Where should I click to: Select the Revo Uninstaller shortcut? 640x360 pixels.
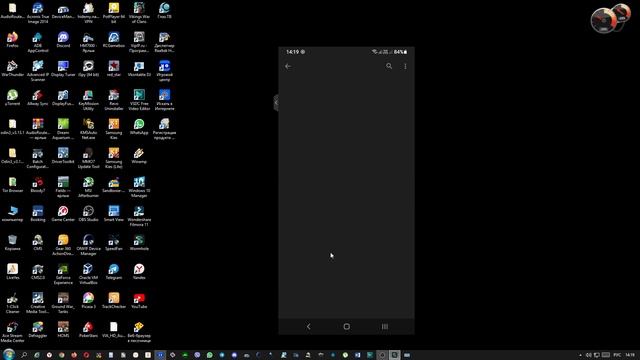pyautogui.click(x=114, y=100)
